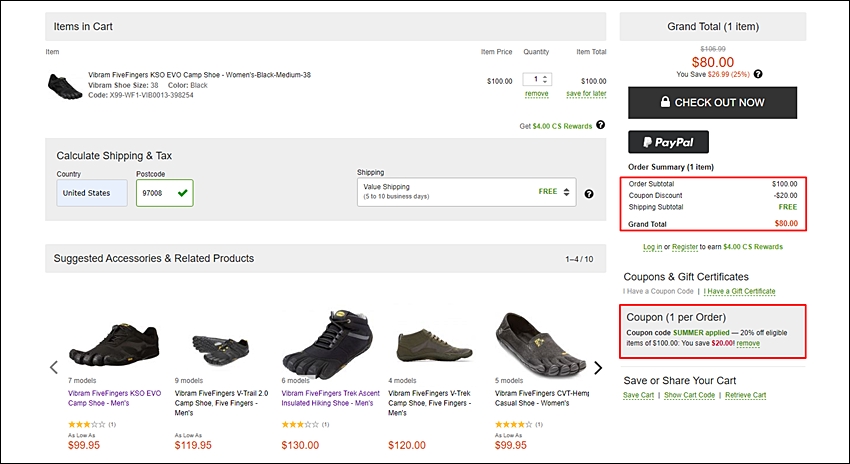This screenshot has width=850, height=464.
Task: Click the Register link
Action: 685,247
